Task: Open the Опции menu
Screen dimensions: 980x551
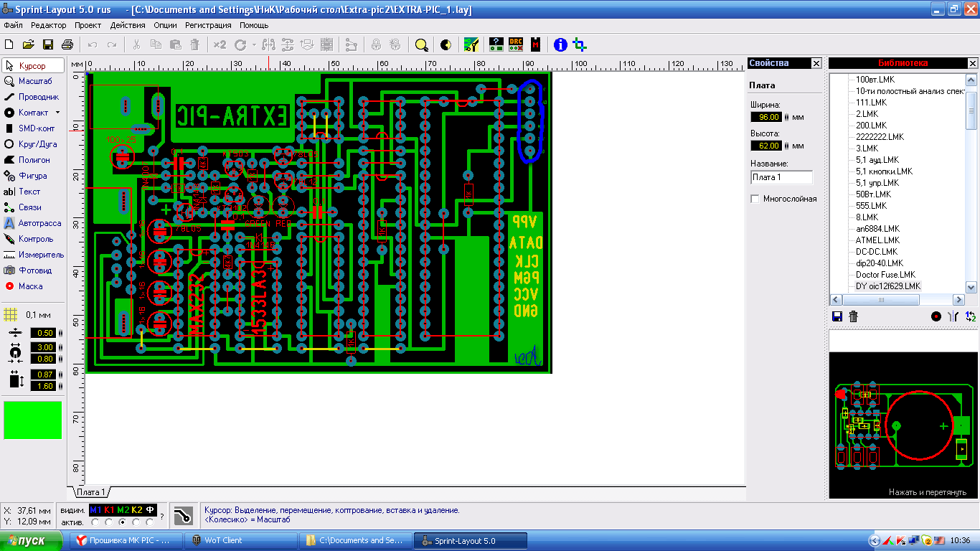Action: click(165, 25)
